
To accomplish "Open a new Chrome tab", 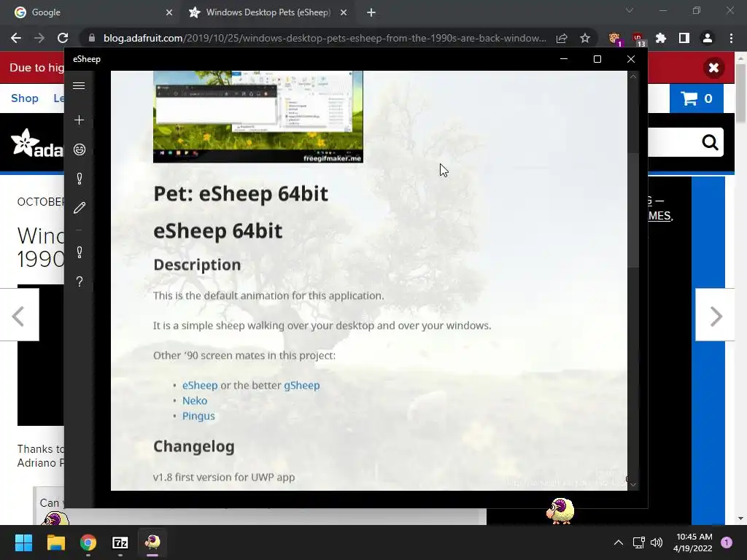I will pos(371,13).
